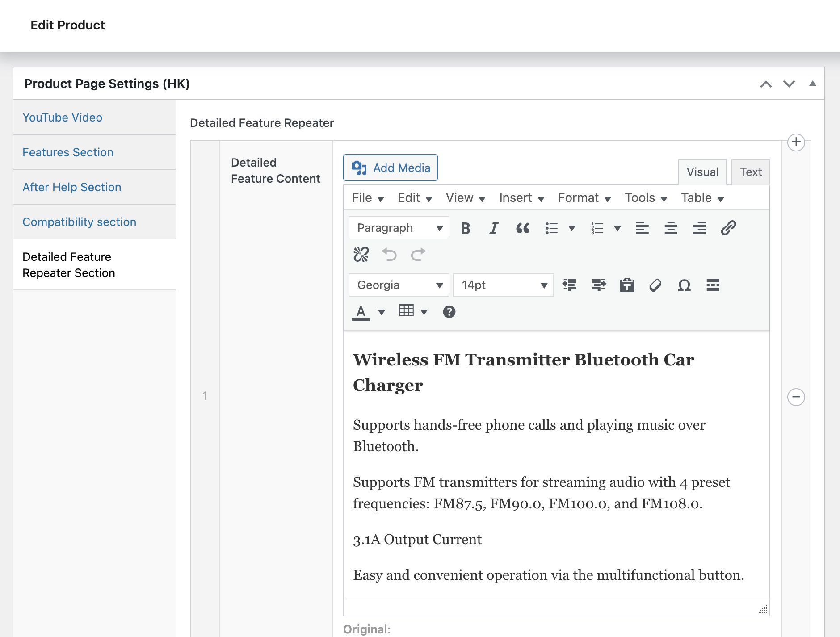Switch to the Text editor tab
The image size is (840, 637).
pos(751,172)
